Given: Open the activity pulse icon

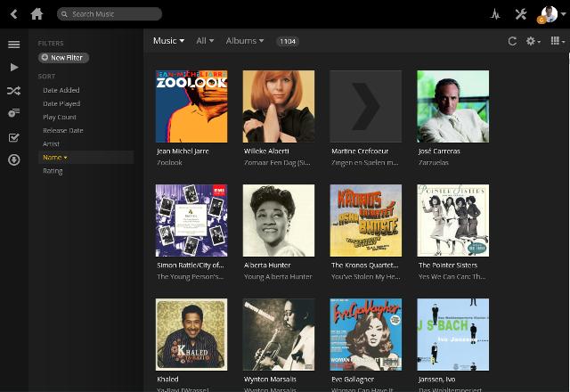Looking at the screenshot, I should [495, 14].
